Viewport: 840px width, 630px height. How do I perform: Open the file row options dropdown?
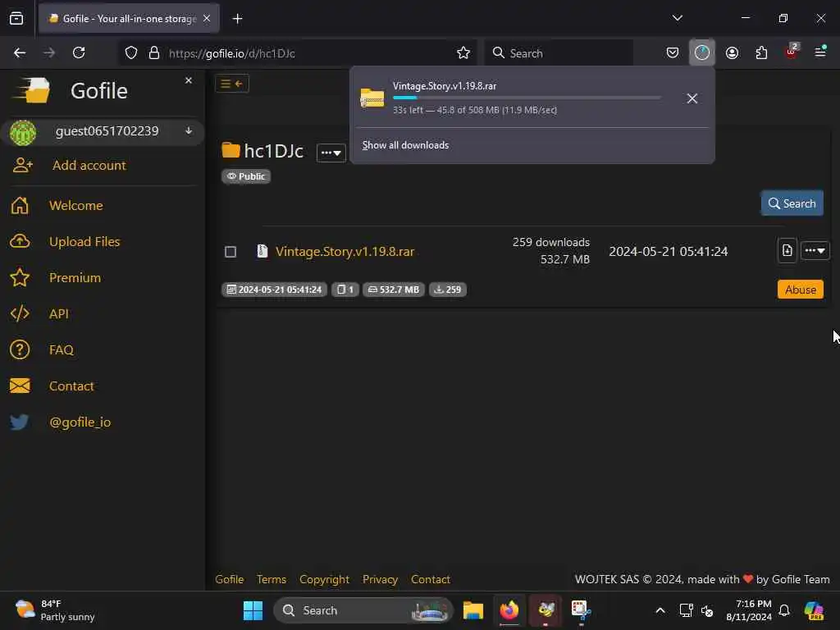click(815, 251)
